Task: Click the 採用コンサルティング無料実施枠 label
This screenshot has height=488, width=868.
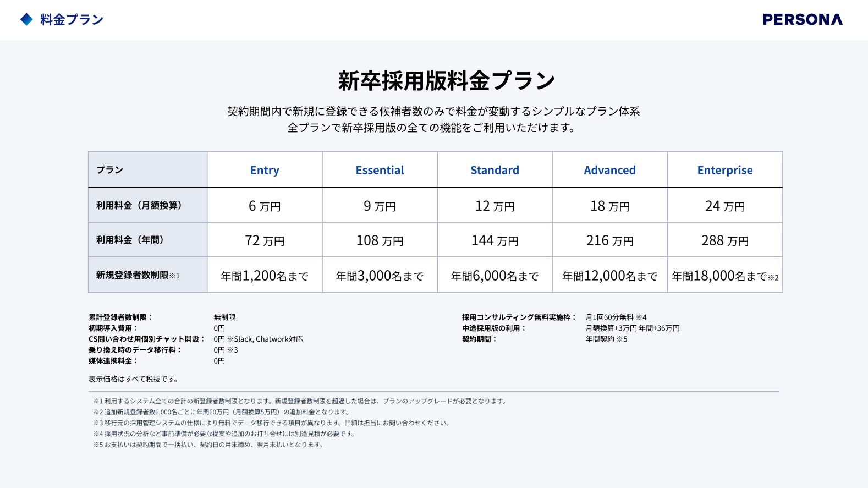Action: (519, 317)
